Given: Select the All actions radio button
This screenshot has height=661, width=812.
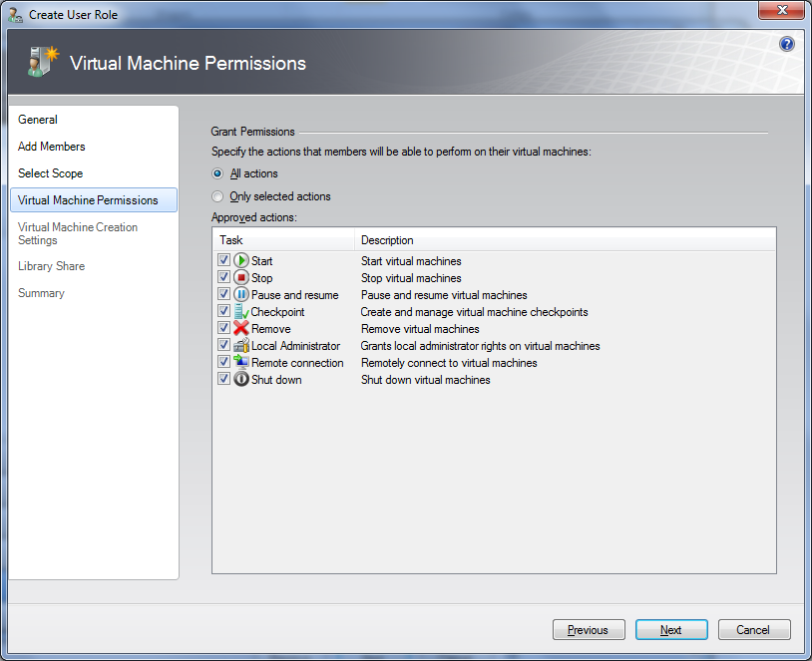Looking at the screenshot, I should 217,173.
